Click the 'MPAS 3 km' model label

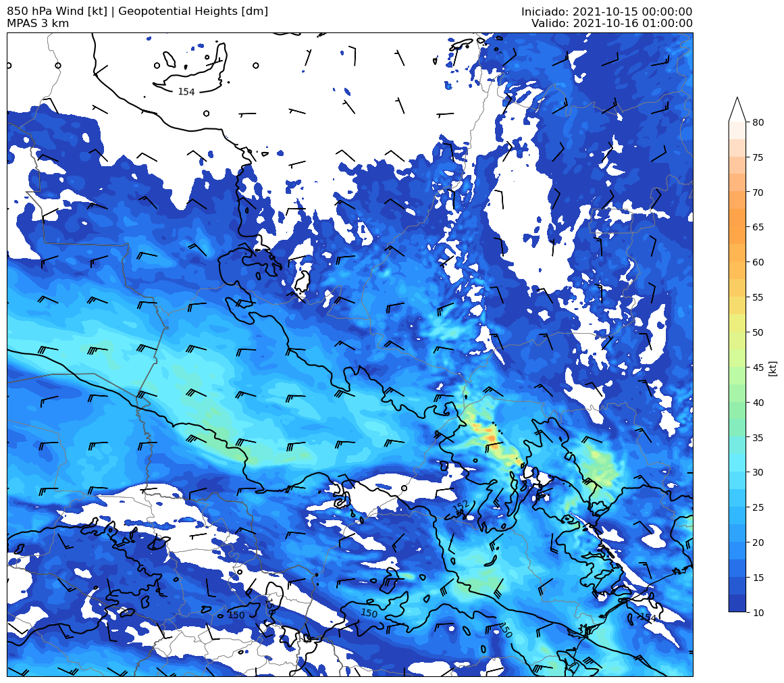38,24
